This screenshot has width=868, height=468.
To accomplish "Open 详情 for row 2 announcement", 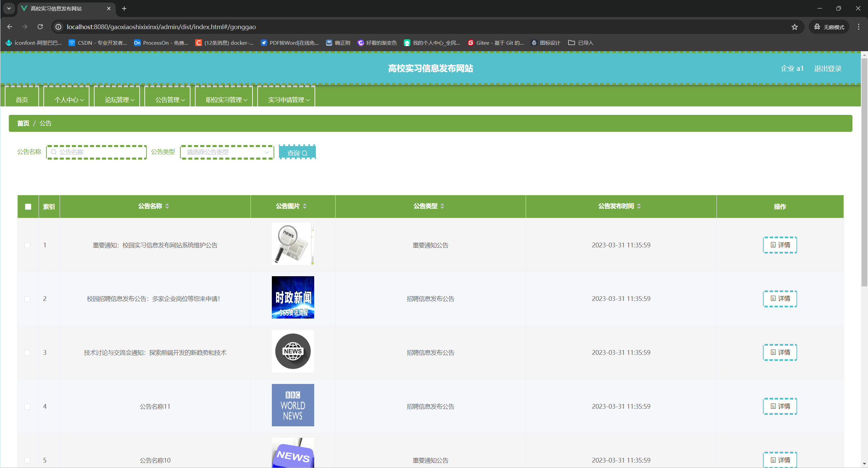I will point(780,299).
